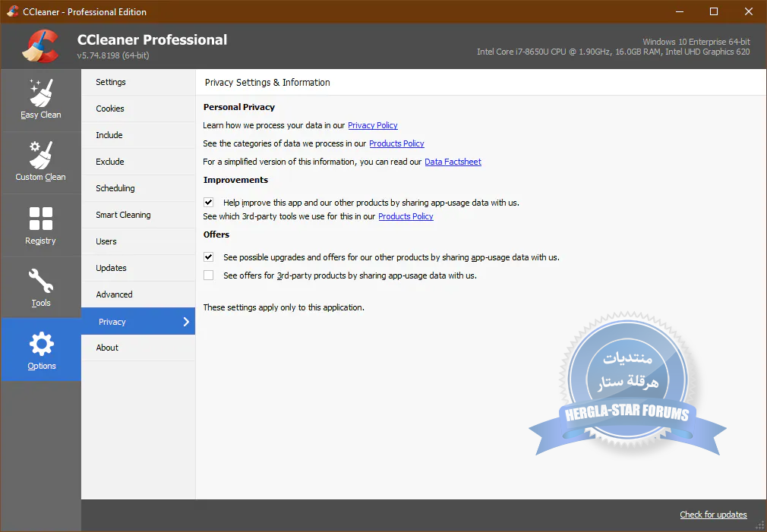Click the Windows 10 Enterprise 64-bit text
The image size is (767, 532).
tap(696, 42)
